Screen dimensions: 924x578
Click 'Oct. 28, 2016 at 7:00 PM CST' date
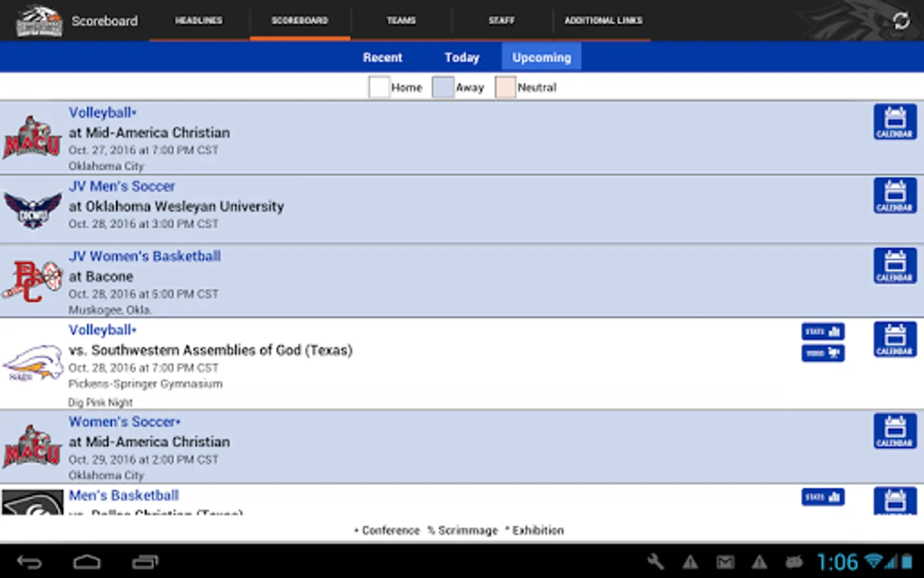click(144, 368)
